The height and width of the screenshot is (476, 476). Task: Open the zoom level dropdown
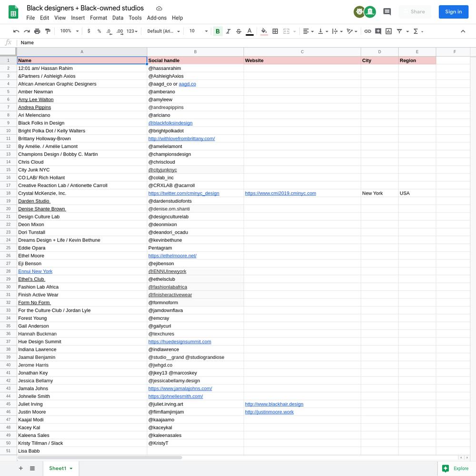(69, 31)
